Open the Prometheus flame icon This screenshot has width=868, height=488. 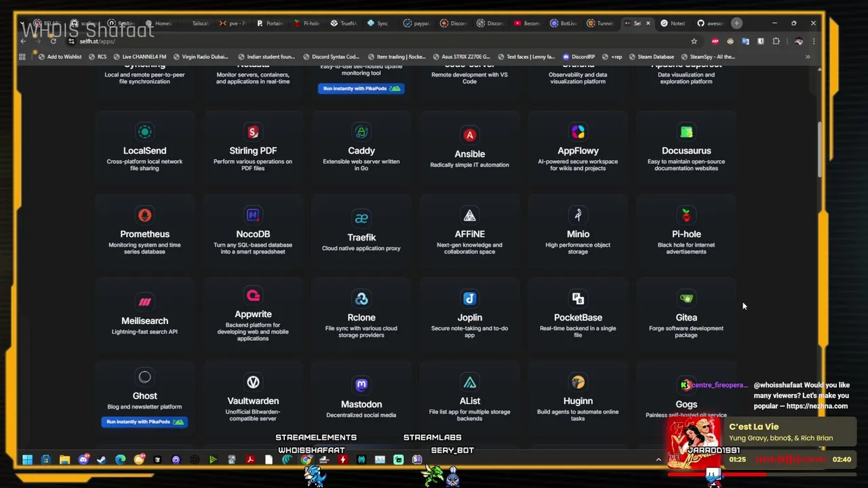[x=144, y=215]
